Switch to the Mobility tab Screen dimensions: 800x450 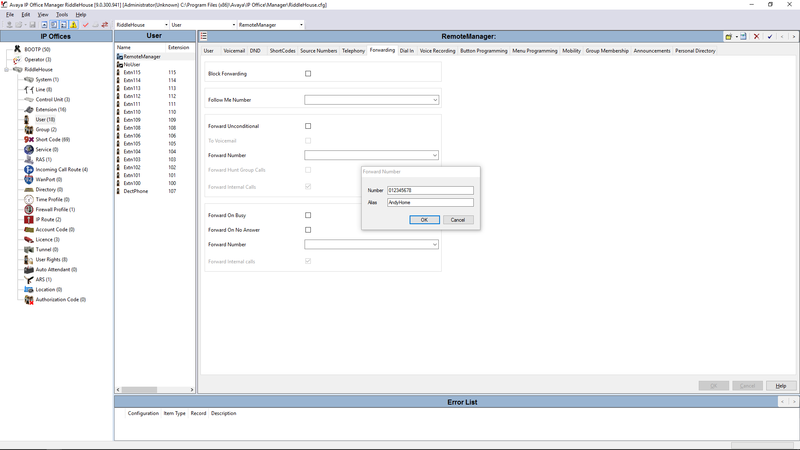click(x=571, y=51)
